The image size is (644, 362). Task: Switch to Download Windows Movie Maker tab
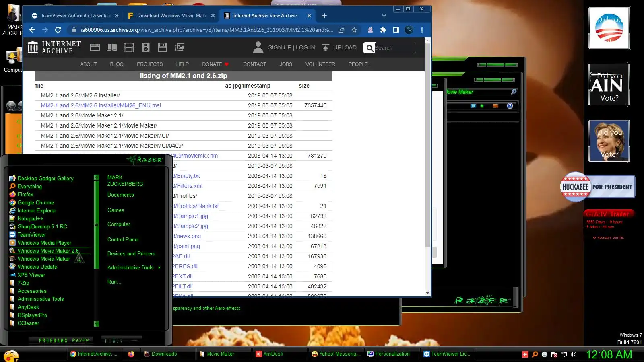pyautogui.click(x=171, y=16)
